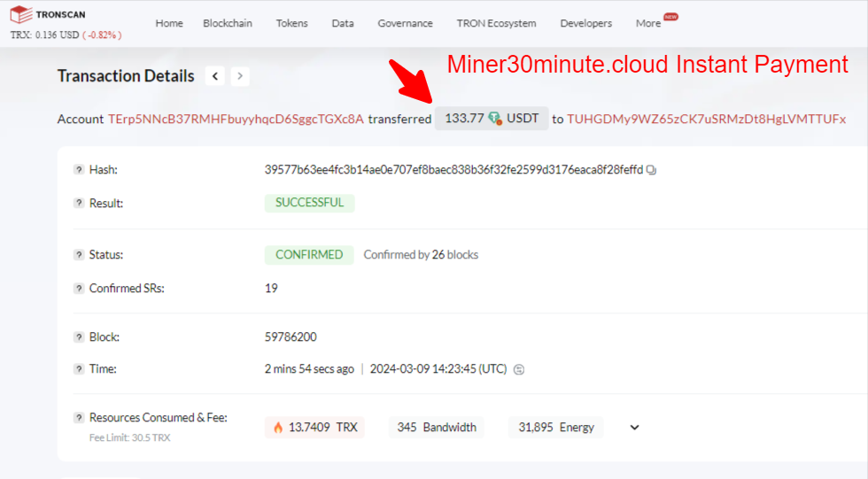868x479 pixels.
Task: Click the -0.82% price change text
Action: click(102, 35)
